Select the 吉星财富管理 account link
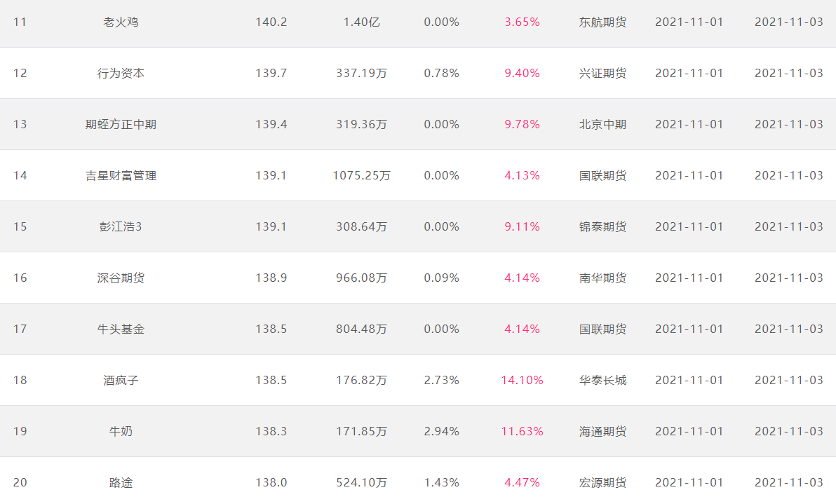The height and width of the screenshot is (504, 836). pyautogui.click(x=121, y=175)
